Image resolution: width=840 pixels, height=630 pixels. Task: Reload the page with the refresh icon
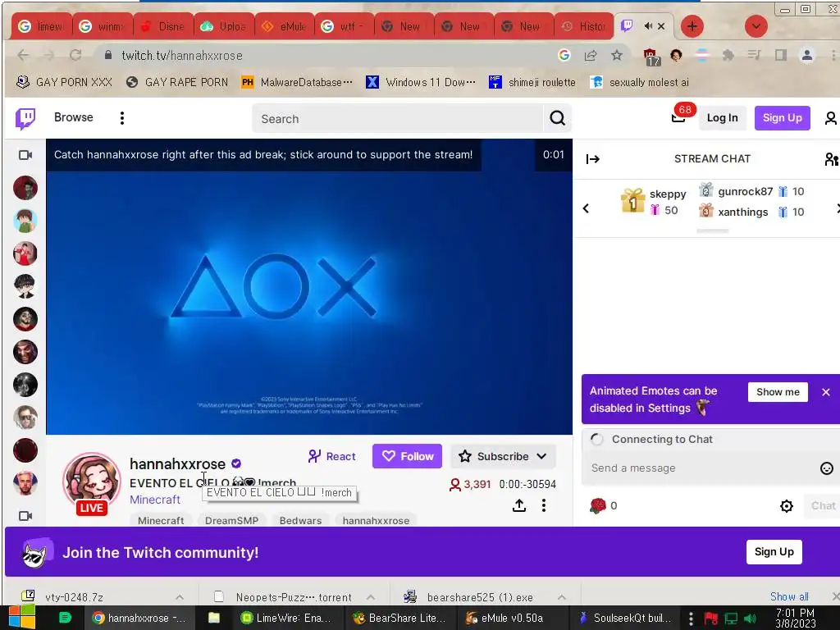[x=75, y=55]
